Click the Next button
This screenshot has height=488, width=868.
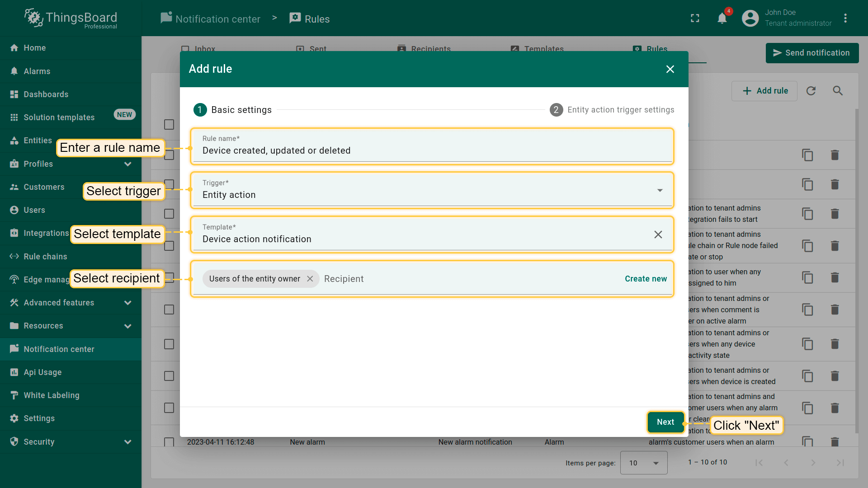pos(665,422)
